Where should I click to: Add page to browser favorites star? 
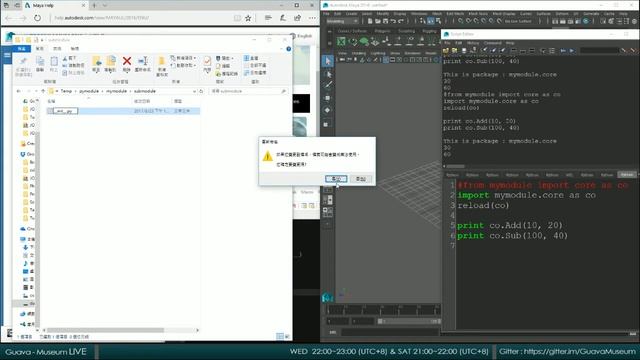click(248, 18)
